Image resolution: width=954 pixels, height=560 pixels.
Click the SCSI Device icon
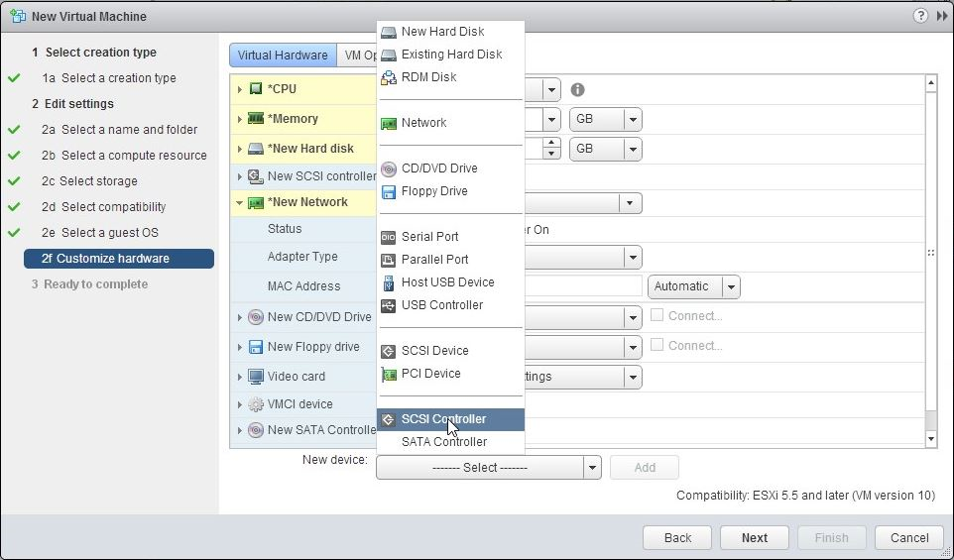(x=388, y=351)
